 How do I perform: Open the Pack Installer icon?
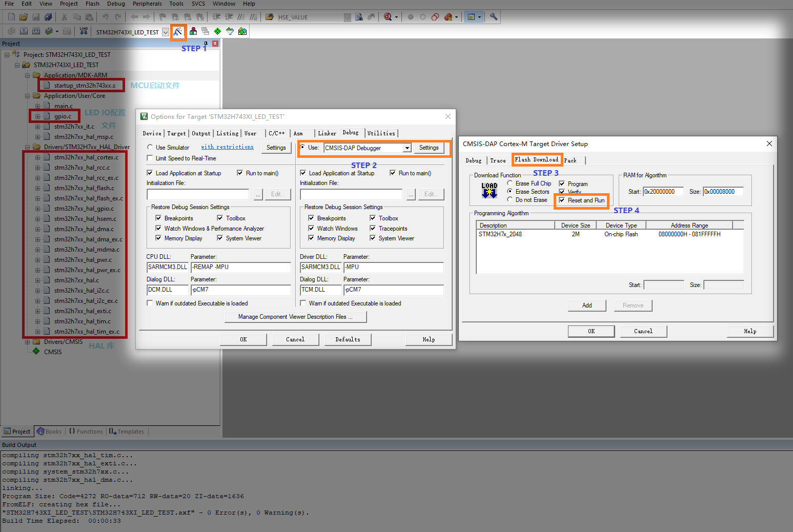(242, 31)
